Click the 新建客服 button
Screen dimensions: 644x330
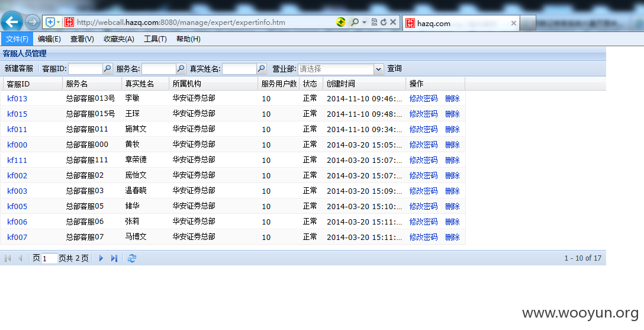19,69
